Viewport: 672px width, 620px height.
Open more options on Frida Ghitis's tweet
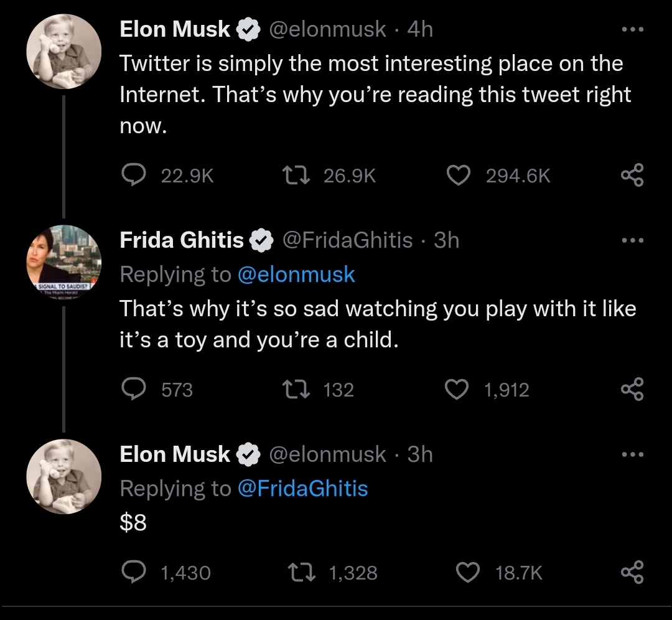[632, 240]
